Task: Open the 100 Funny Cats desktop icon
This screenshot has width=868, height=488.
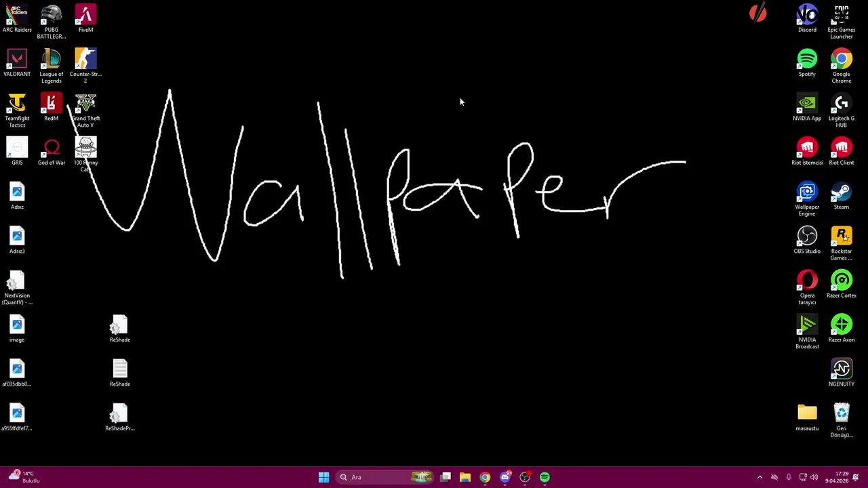Action: point(85,155)
